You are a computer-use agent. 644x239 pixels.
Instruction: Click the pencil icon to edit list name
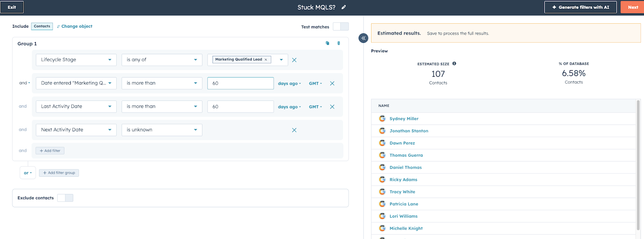pyautogui.click(x=343, y=7)
